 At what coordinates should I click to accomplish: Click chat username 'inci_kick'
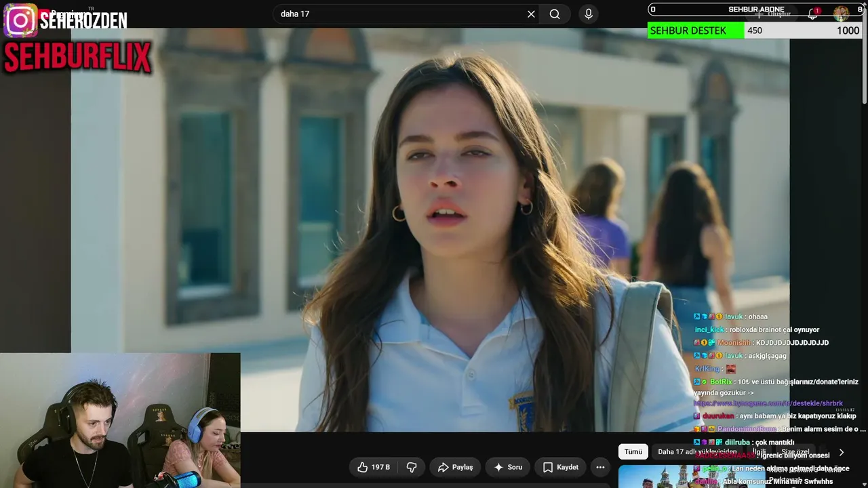[x=709, y=329]
